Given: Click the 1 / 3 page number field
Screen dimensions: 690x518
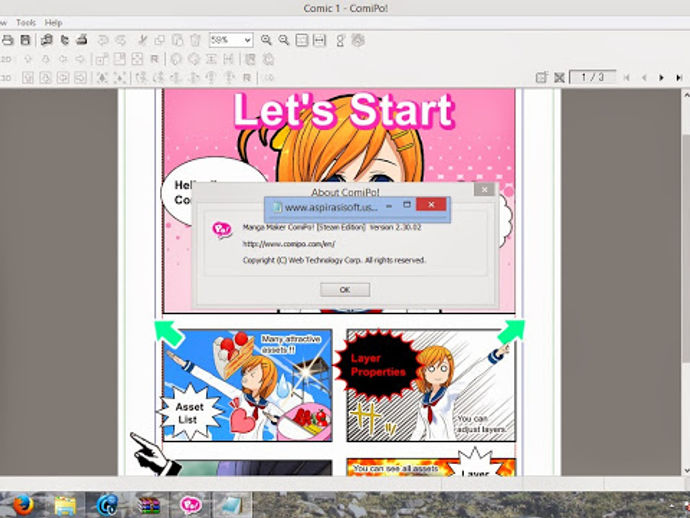Looking at the screenshot, I should click(592, 77).
